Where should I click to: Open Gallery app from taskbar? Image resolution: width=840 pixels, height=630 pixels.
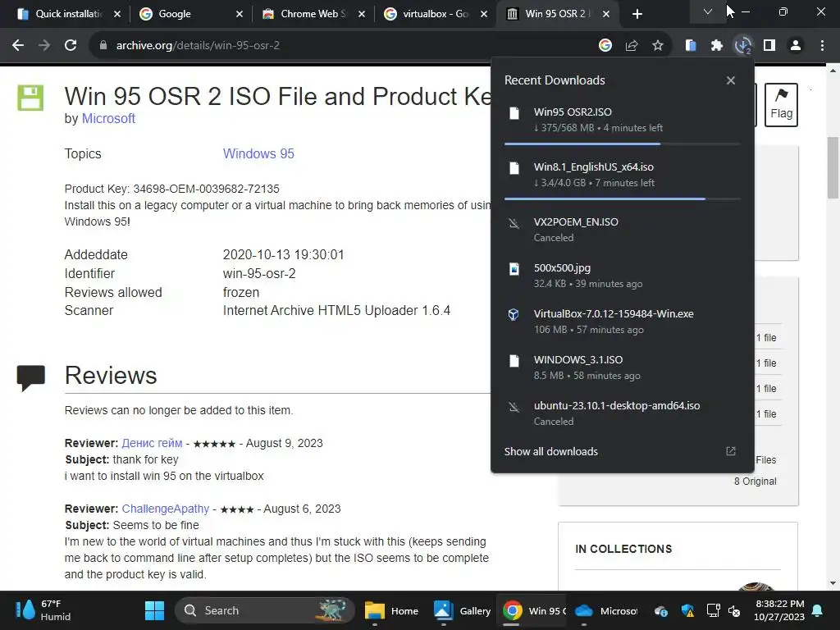[x=461, y=610]
